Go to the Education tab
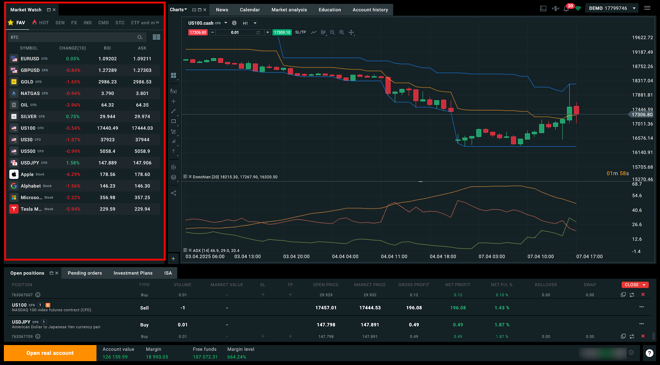This screenshot has height=365, width=660. 330,10
